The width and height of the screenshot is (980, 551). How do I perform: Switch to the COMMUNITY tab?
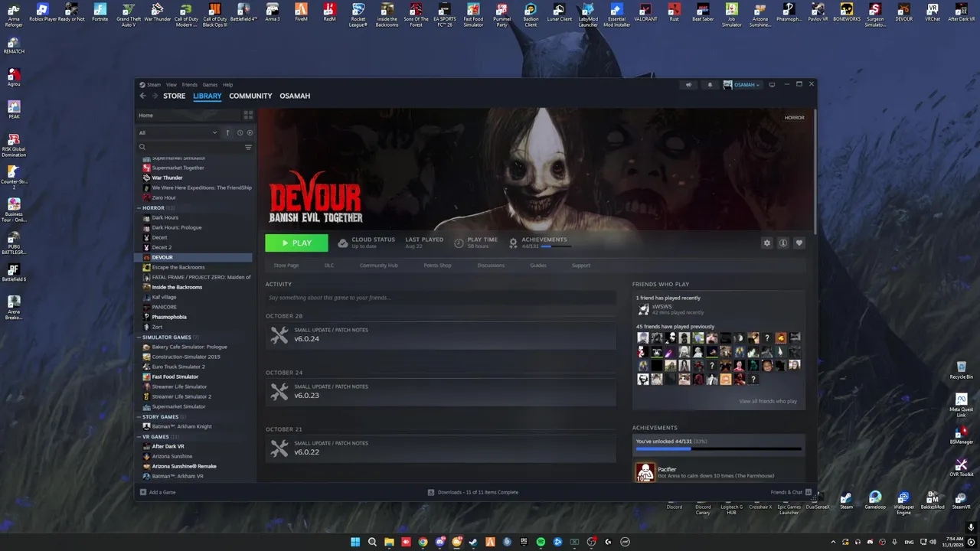coord(250,96)
